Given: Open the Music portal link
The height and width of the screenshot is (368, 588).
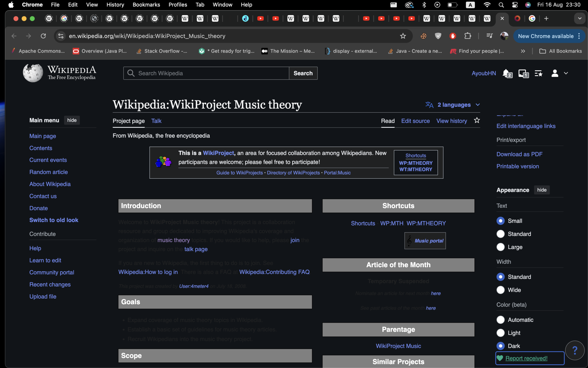Looking at the screenshot, I should point(429,241).
